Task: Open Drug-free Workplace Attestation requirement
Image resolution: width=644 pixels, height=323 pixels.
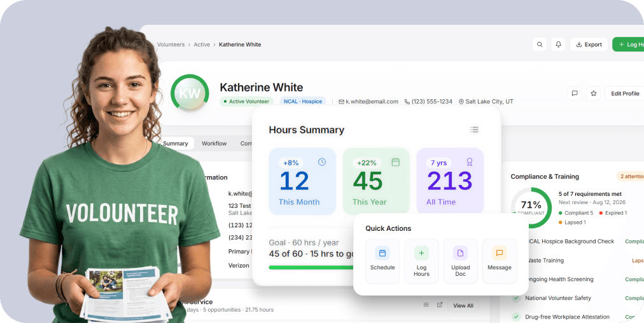Action: tap(578, 317)
